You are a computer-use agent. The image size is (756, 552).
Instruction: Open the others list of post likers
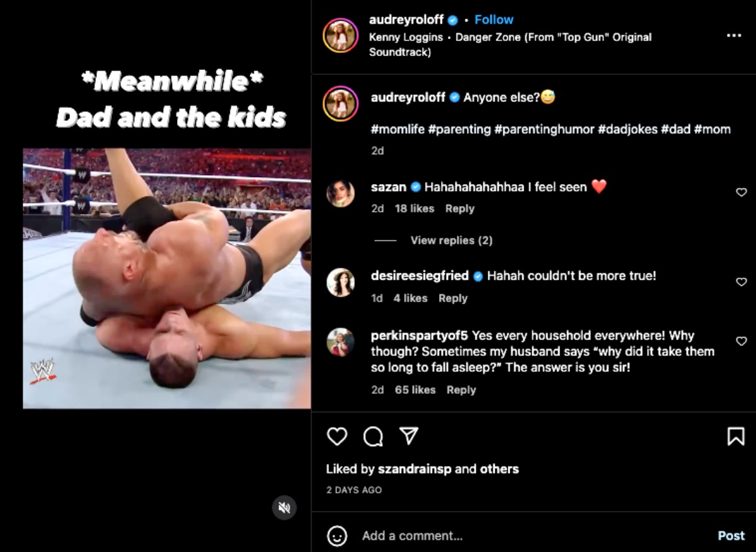coord(499,469)
